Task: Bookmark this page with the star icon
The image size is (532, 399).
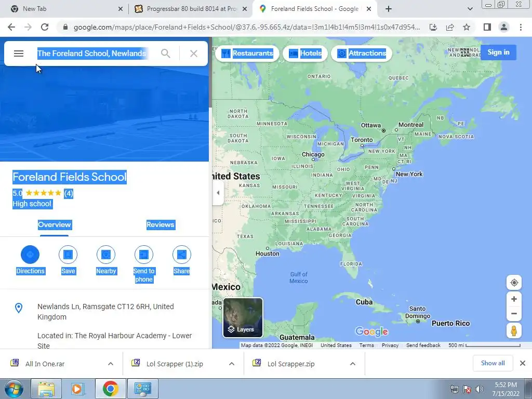Action: click(x=467, y=27)
